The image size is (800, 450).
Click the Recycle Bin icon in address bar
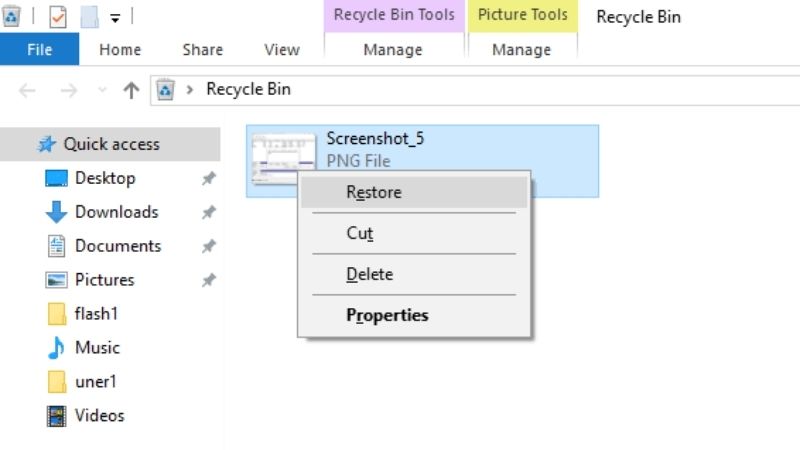click(165, 90)
